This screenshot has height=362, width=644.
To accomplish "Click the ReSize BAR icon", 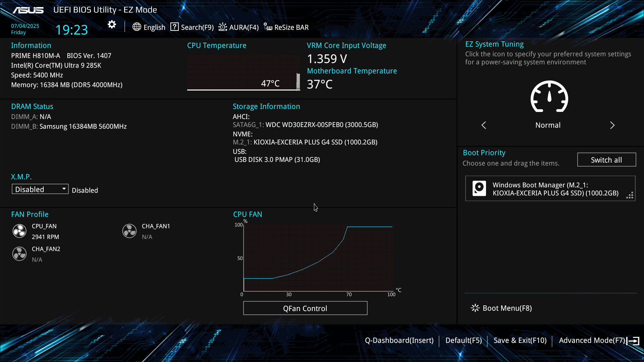I will [x=268, y=27].
